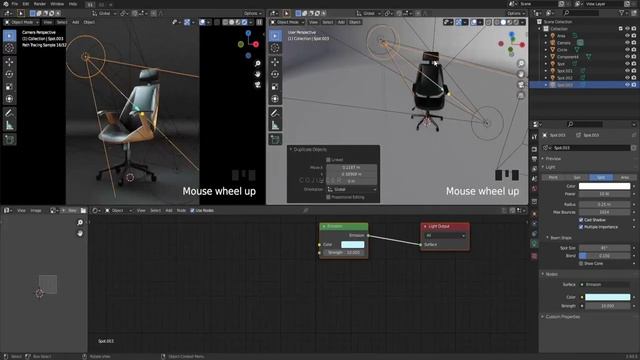
Task: Activate Select Box tool in User Perspective viewport
Action: 275,36
